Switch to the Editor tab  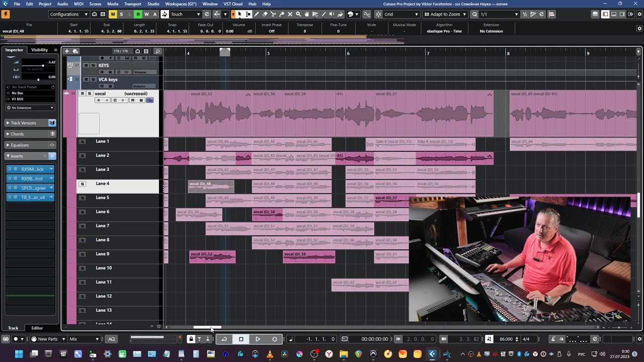click(37, 328)
